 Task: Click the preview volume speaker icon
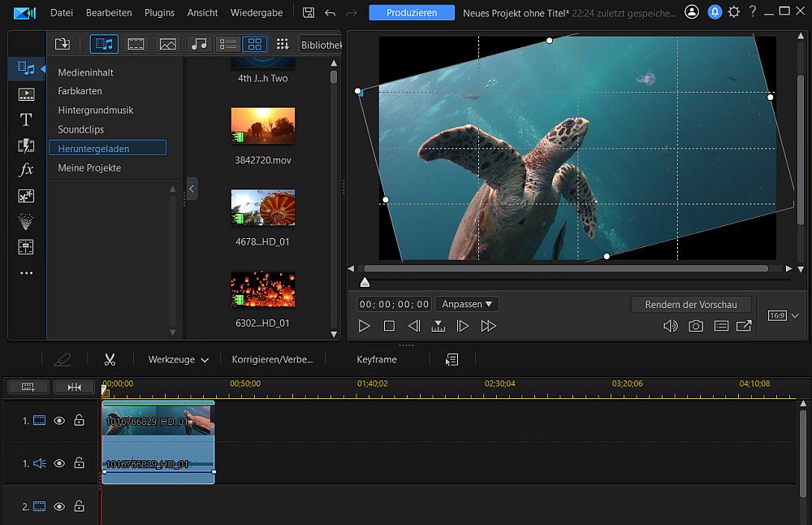point(670,326)
